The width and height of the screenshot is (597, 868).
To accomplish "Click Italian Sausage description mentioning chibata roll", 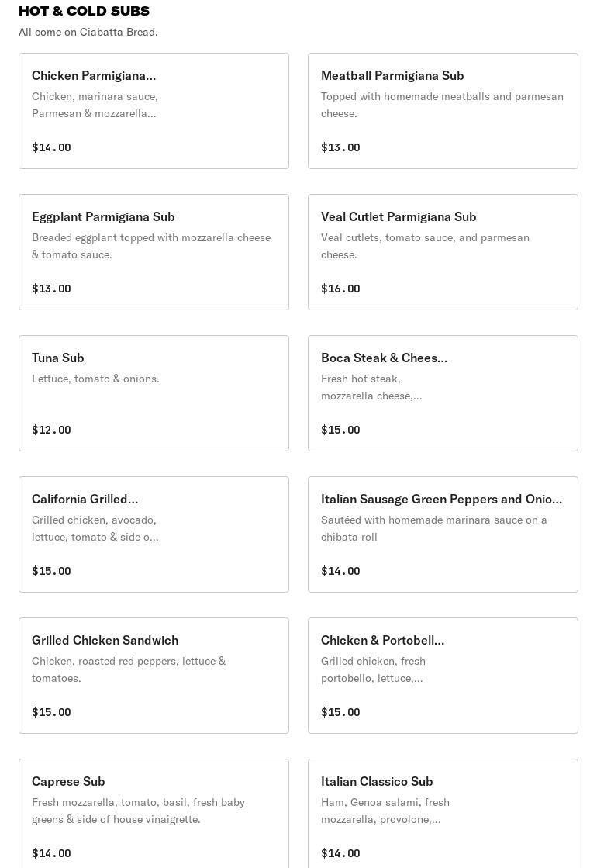I will click(434, 528).
